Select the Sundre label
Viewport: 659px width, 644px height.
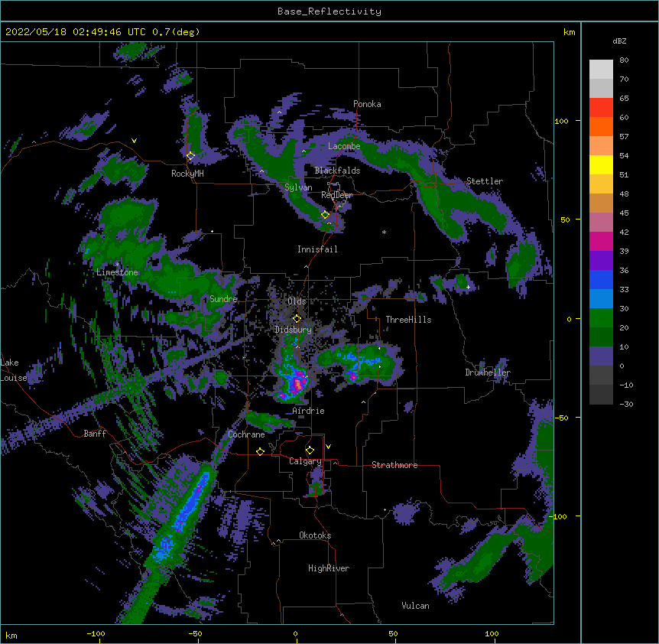tap(223, 299)
